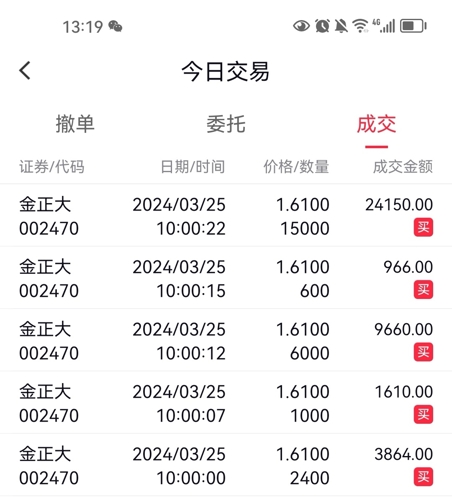Tap the back arrow icon
Viewport: 452px width, 500px height.
point(25,70)
